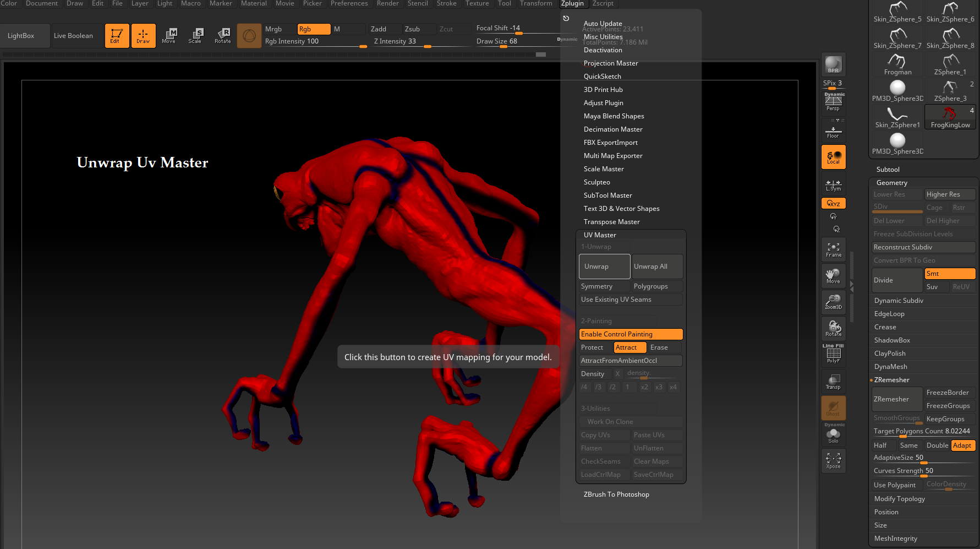Viewport: 980px width, 549px height.
Task: Click the Frame view icon
Action: click(833, 249)
